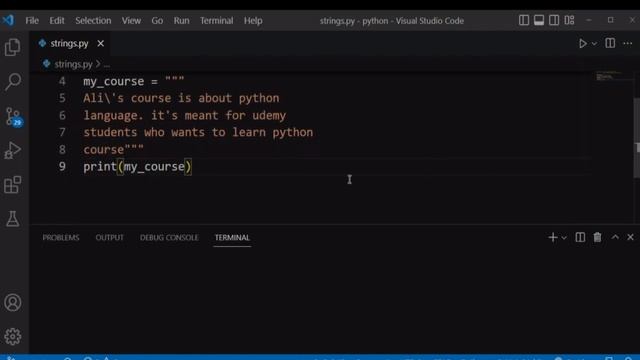Screen dimensions: 640x360
Task: Split the terminal pane
Action: pyautogui.click(x=580, y=238)
